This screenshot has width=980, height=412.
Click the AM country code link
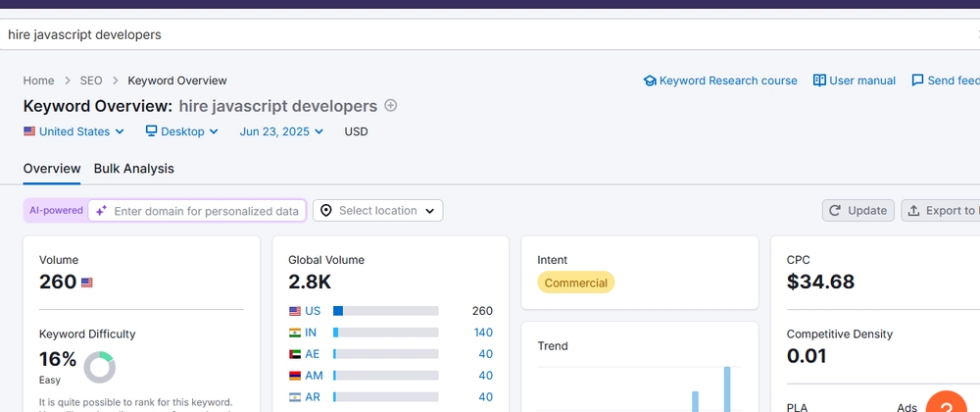pyautogui.click(x=314, y=376)
